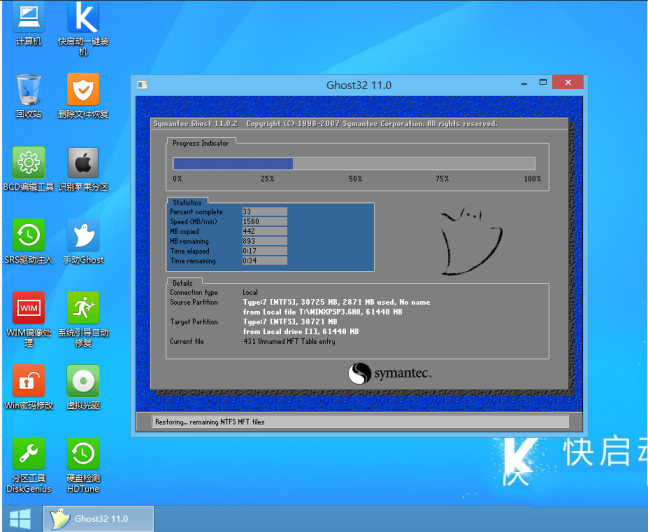Open the SRS驱动注入 driver tool
Screen dimensions: 648x532
[28, 235]
